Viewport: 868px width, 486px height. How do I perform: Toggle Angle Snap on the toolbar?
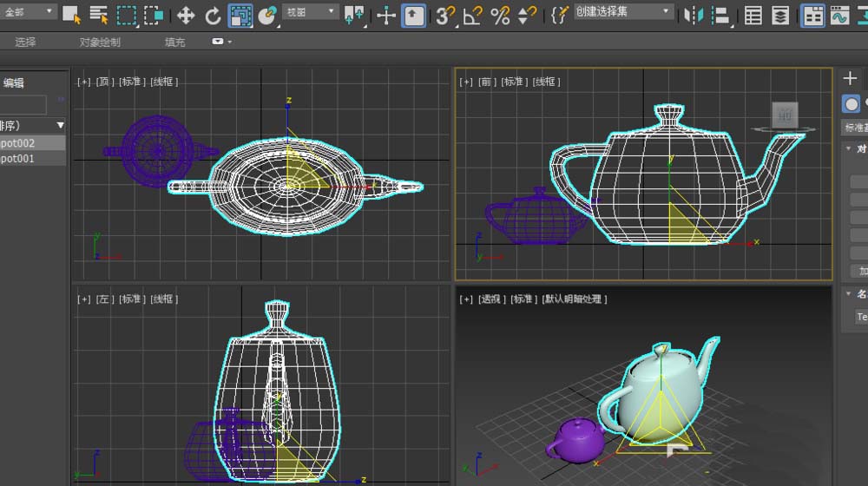tap(472, 15)
